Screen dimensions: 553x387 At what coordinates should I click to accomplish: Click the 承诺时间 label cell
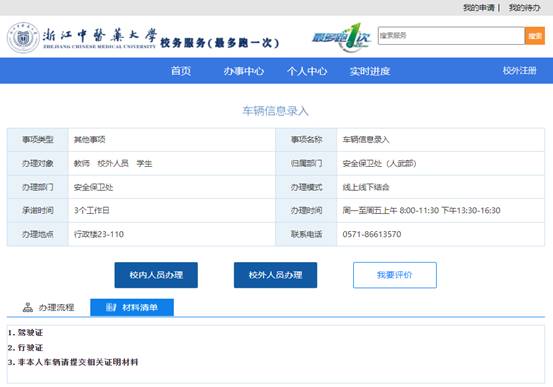[38, 210]
